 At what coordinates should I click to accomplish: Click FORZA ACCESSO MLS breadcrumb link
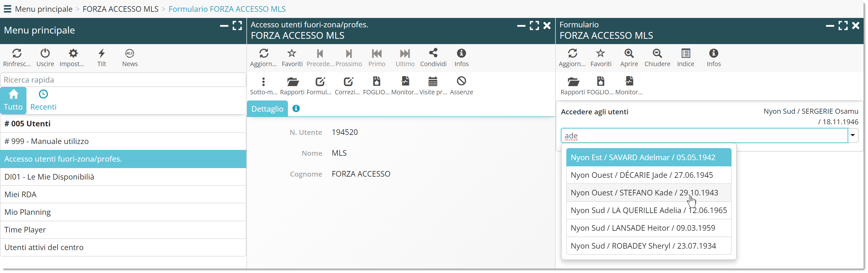coord(120,9)
